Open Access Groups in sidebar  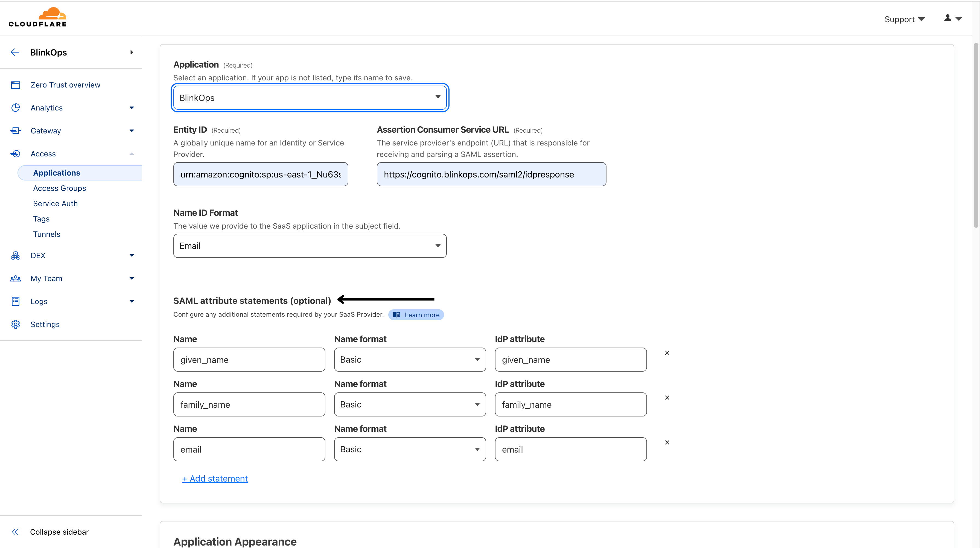tap(59, 188)
